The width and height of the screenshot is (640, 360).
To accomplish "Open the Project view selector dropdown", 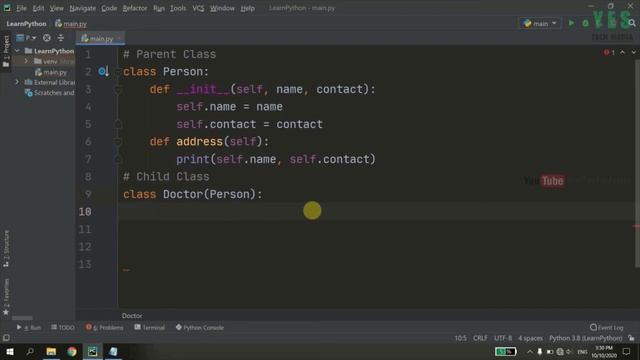I will tap(26, 38).
